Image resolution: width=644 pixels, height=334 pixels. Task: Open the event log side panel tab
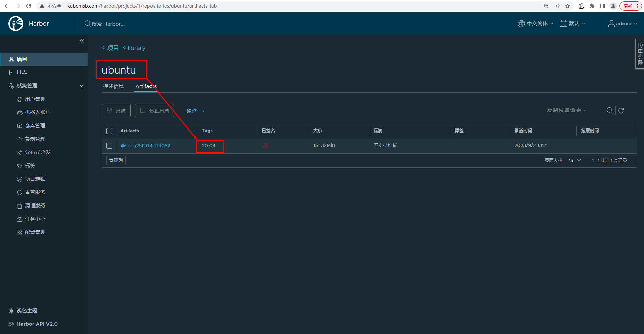click(640, 53)
